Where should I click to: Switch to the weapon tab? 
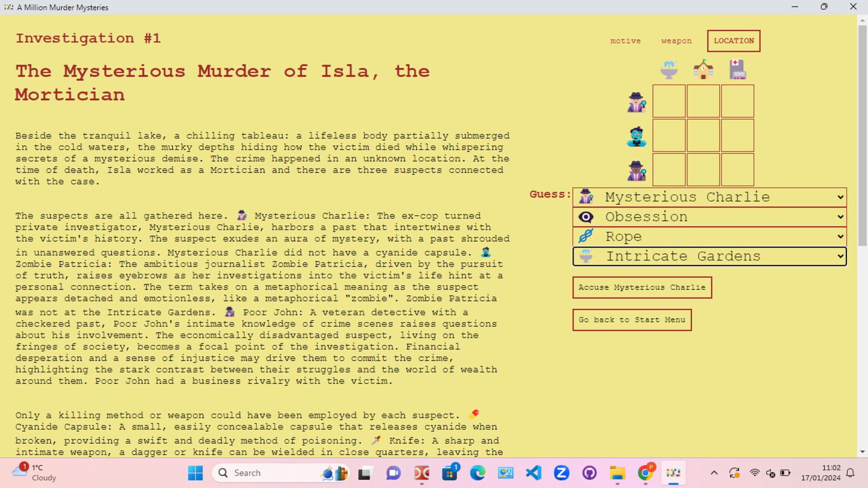click(675, 41)
